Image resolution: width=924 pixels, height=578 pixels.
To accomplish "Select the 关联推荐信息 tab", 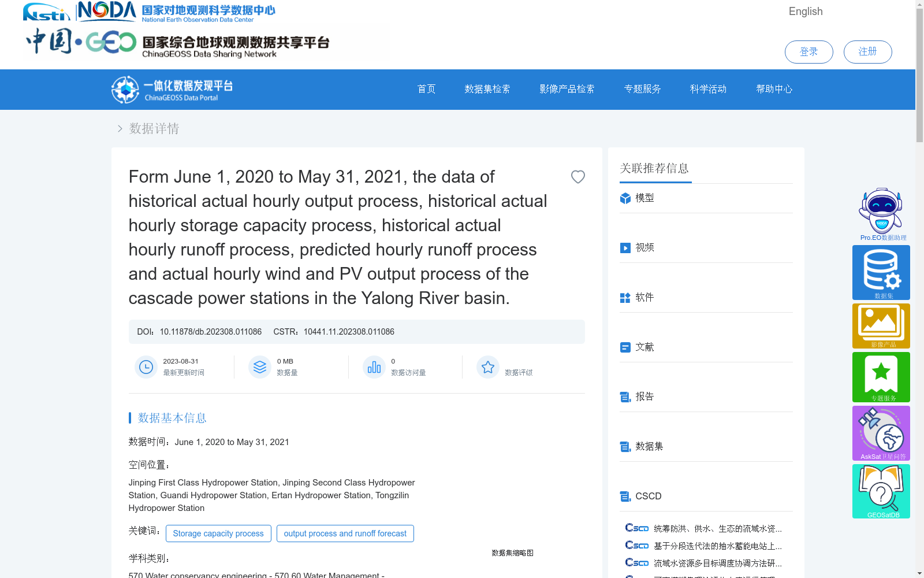I will (654, 169).
